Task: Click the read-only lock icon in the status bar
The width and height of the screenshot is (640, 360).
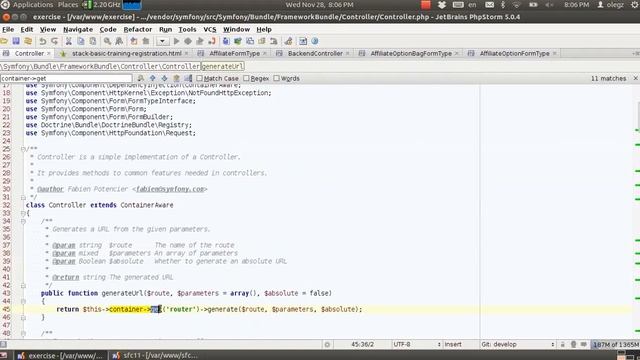Action: 562,344
